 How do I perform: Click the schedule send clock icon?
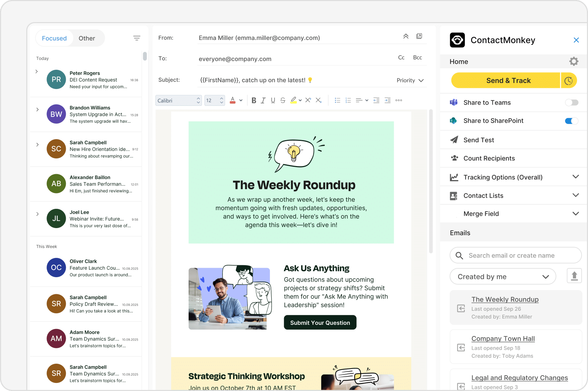click(569, 81)
